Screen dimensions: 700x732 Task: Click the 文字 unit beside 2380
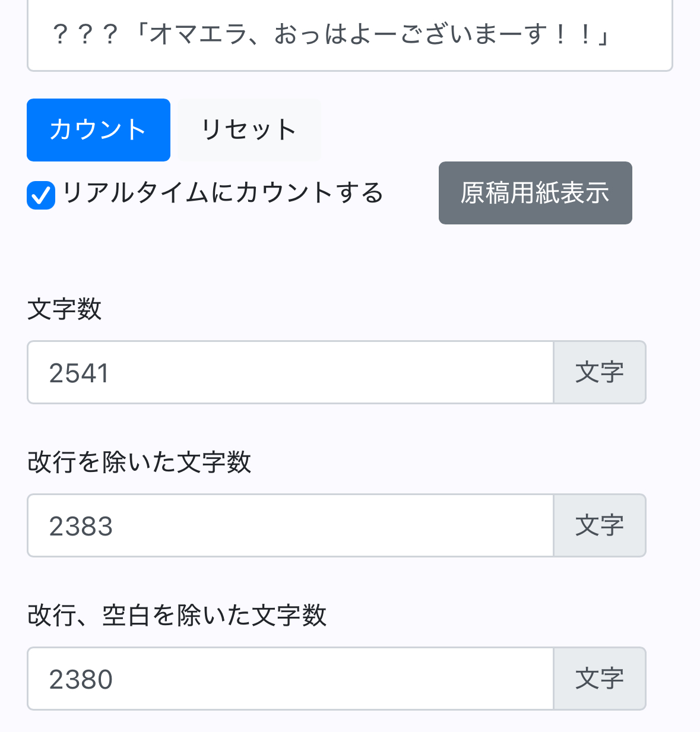coord(599,679)
